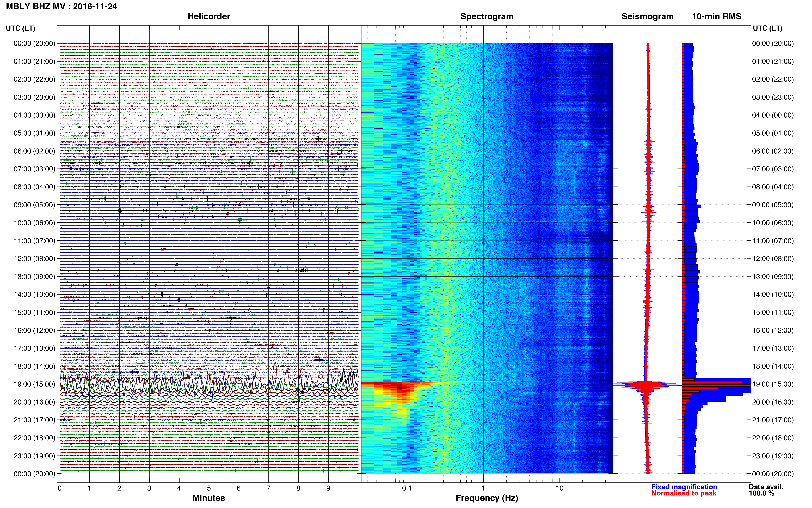Click the 'Minutes' x-axis label
The height and width of the screenshot is (508, 812).
click(x=209, y=498)
